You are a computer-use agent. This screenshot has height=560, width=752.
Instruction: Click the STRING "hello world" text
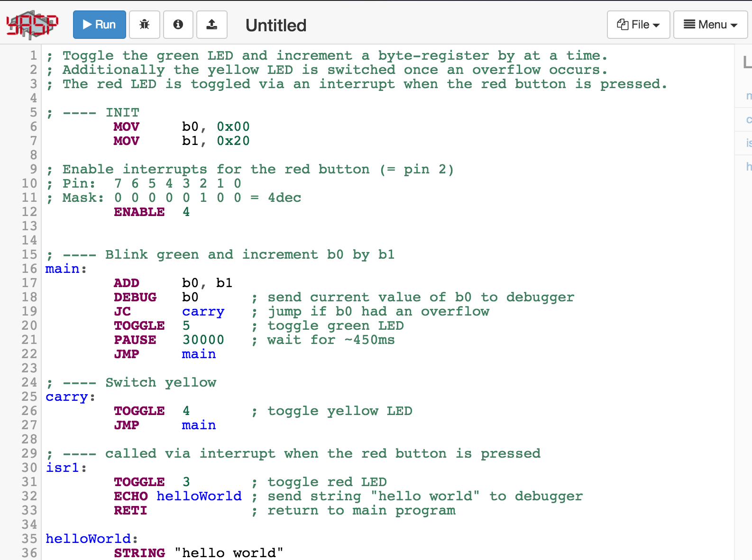[229, 553]
